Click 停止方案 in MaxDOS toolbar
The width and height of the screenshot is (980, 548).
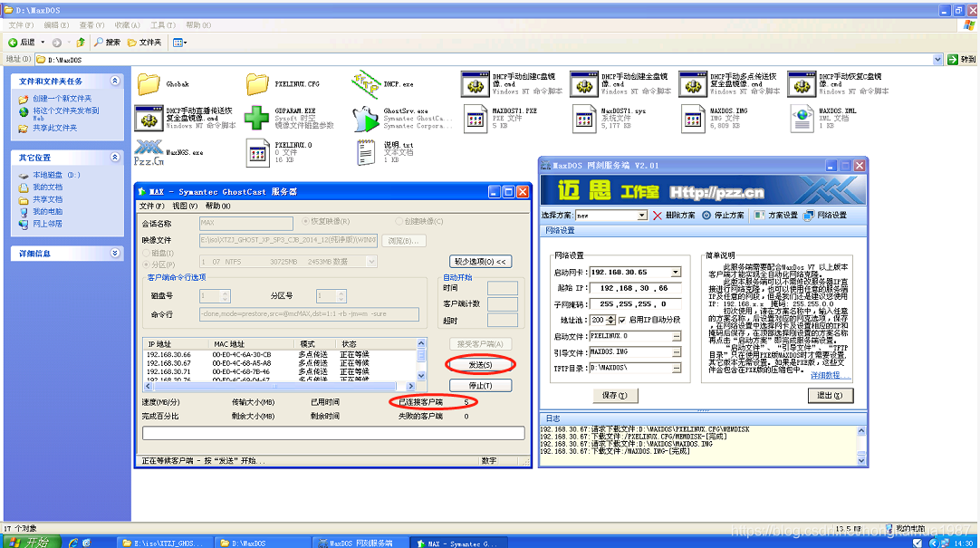723,215
